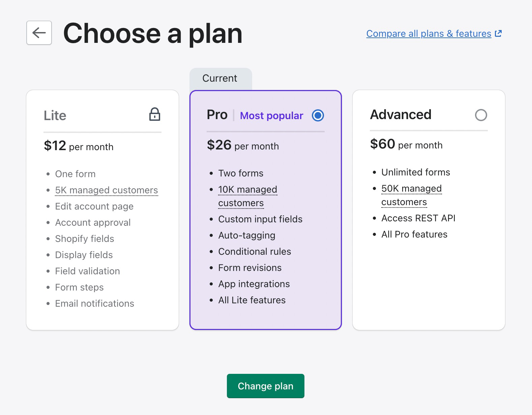Click the lock icon on Lite plan

click(155, 114)
